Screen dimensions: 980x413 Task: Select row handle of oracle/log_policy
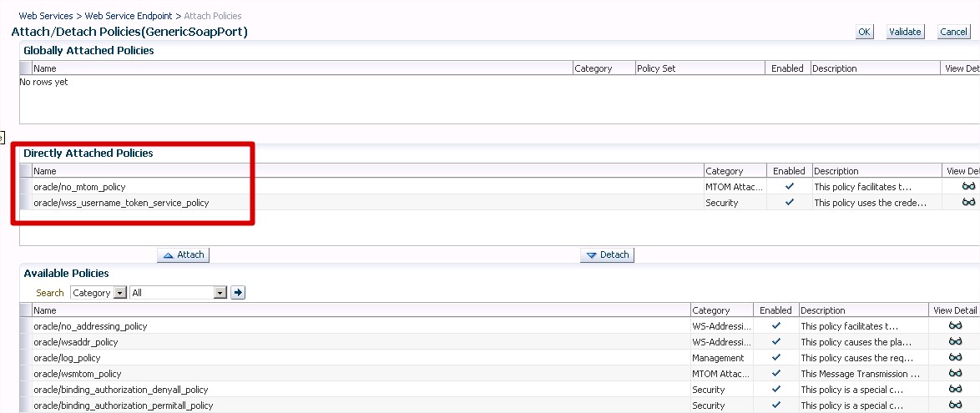25,358
